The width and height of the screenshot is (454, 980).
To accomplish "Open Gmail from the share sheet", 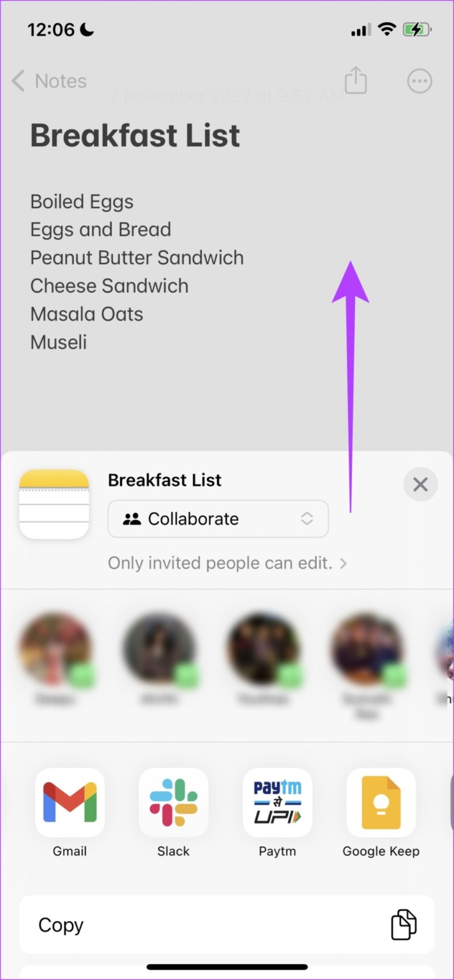I will point(70,803).
